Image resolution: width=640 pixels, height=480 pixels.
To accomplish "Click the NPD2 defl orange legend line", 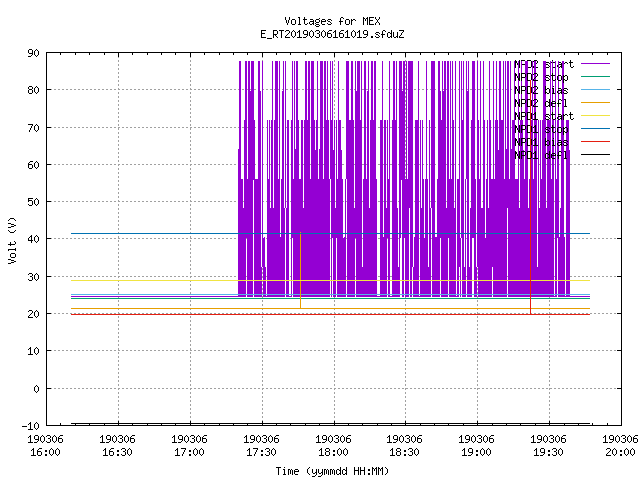I will point(595,102).
